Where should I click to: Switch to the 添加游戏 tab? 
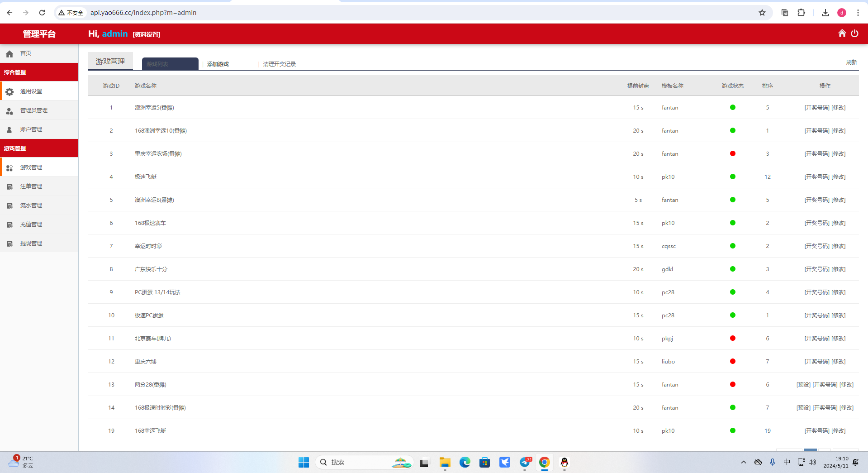click(x=218, y=64)
